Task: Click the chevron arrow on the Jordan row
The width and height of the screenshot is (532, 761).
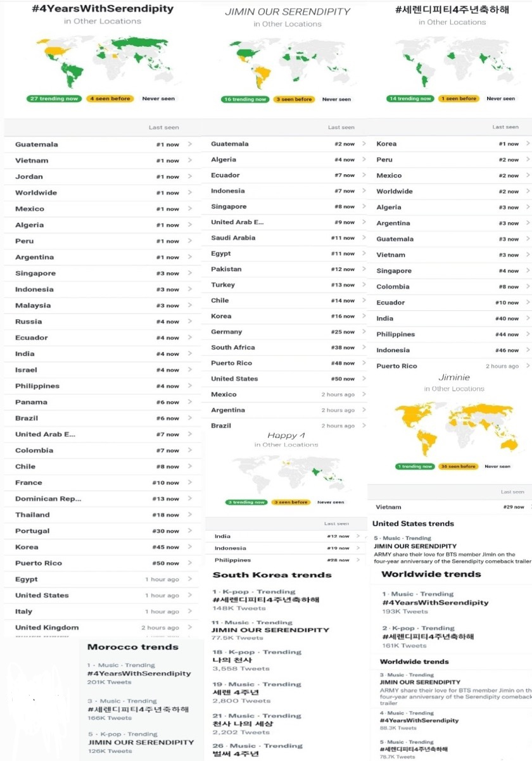Action: (189, 177)
